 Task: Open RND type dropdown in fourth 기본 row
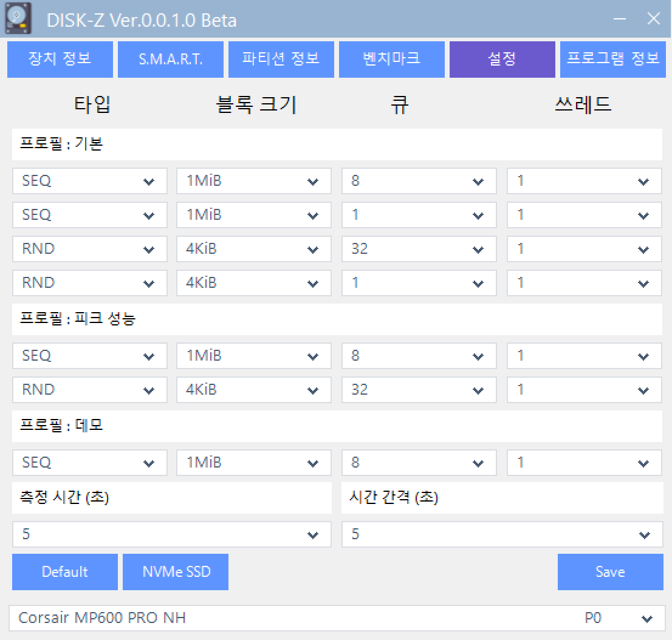click(x=89, y=283)
